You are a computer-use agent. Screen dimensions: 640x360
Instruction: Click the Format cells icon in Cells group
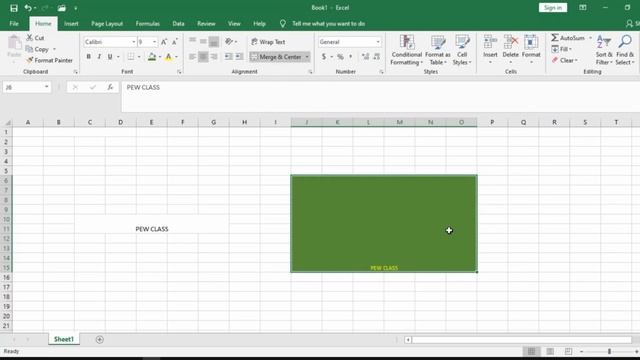pos(531,42)
